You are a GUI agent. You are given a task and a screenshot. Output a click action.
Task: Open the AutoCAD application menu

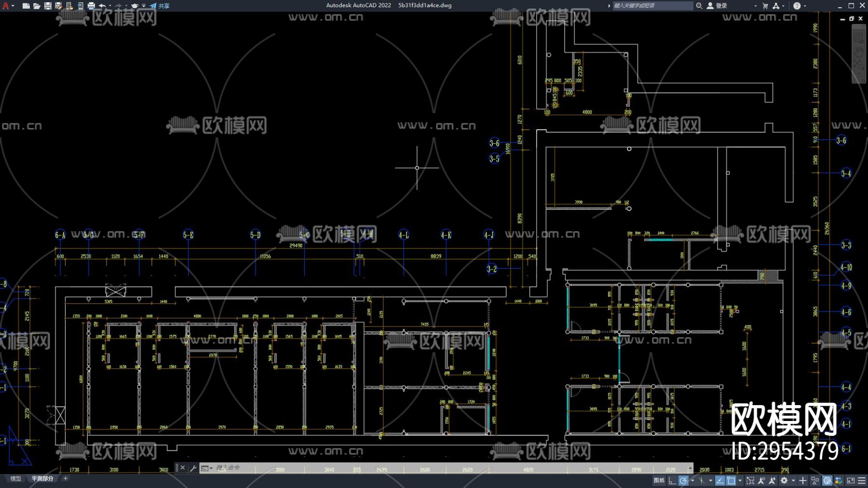pyautogui.click(x=8, y=6)
